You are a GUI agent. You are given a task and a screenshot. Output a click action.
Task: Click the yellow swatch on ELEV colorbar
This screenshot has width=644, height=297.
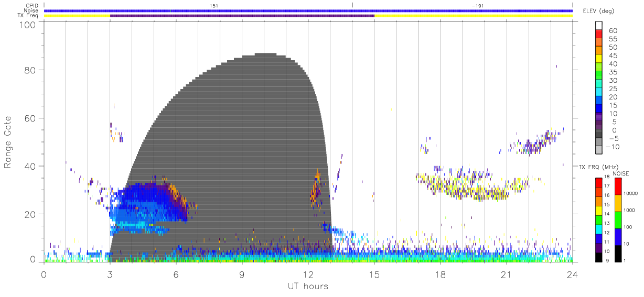599,59
